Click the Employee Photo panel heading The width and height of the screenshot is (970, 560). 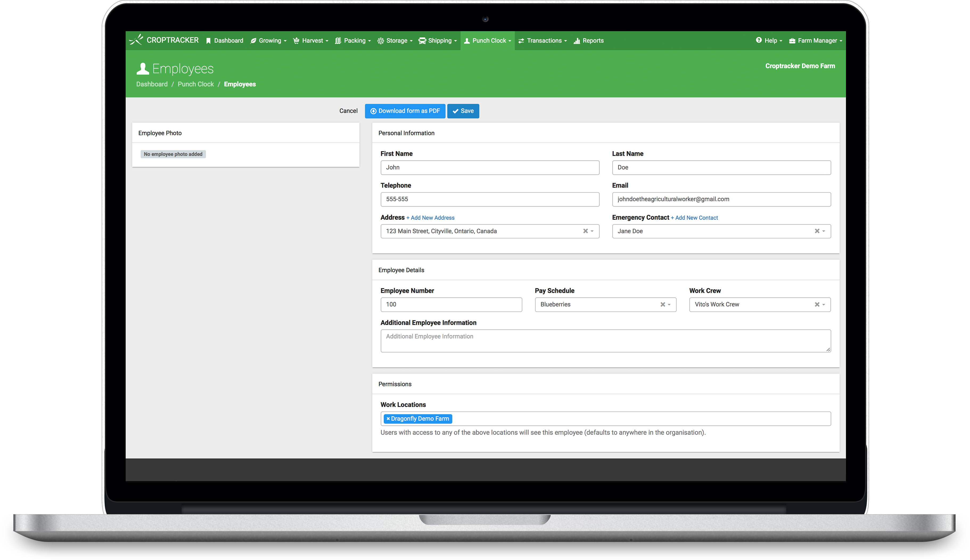160,133
